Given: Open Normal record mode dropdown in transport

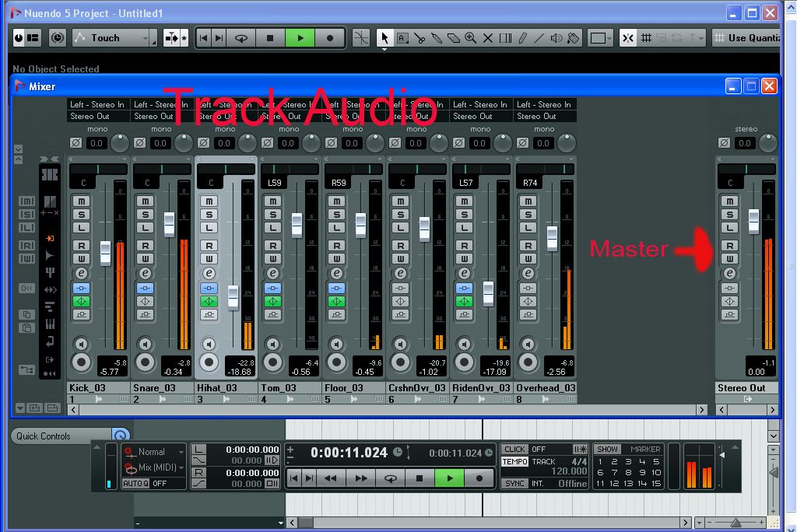Looking at the screenshot, I should [154, 452].
